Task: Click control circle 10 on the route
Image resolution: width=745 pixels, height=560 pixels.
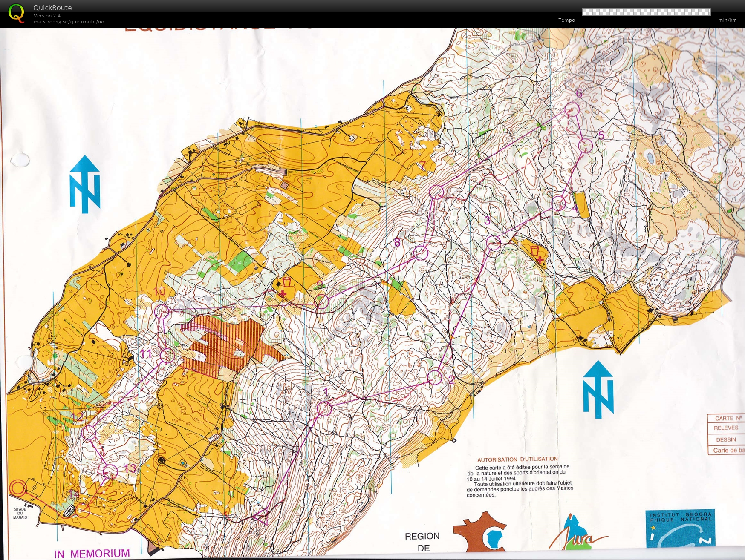Action: coord(162,312)
